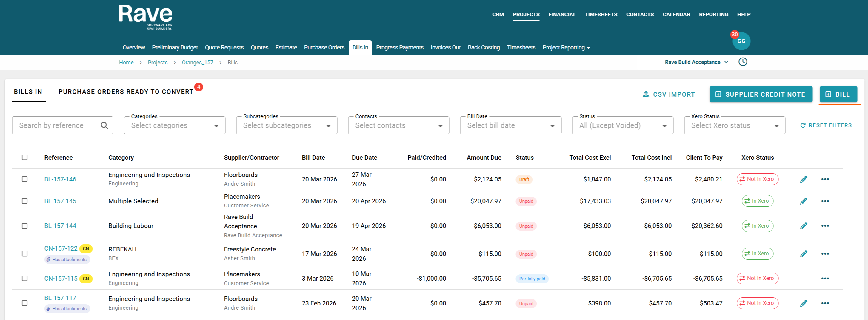Open bill reference link BL-157-145
Viewport: 868px width, 320px height.
click(x=60, y=201)
